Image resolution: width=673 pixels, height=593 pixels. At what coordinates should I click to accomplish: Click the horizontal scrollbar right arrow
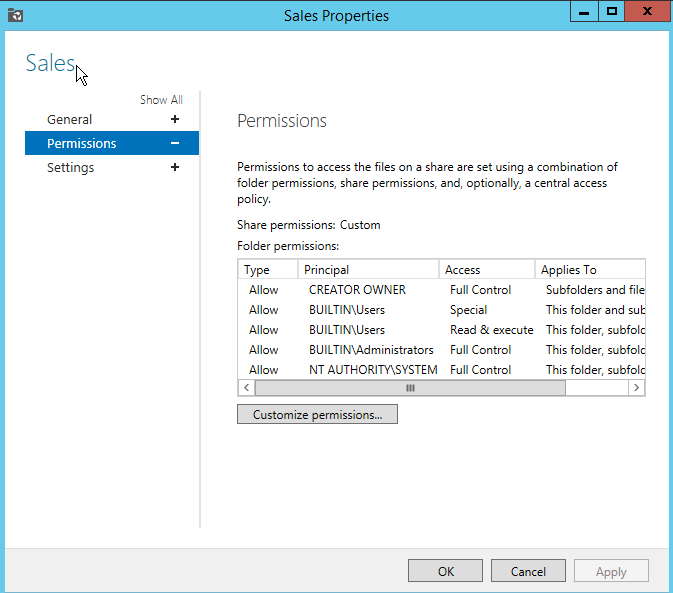[x=637, y=388]
